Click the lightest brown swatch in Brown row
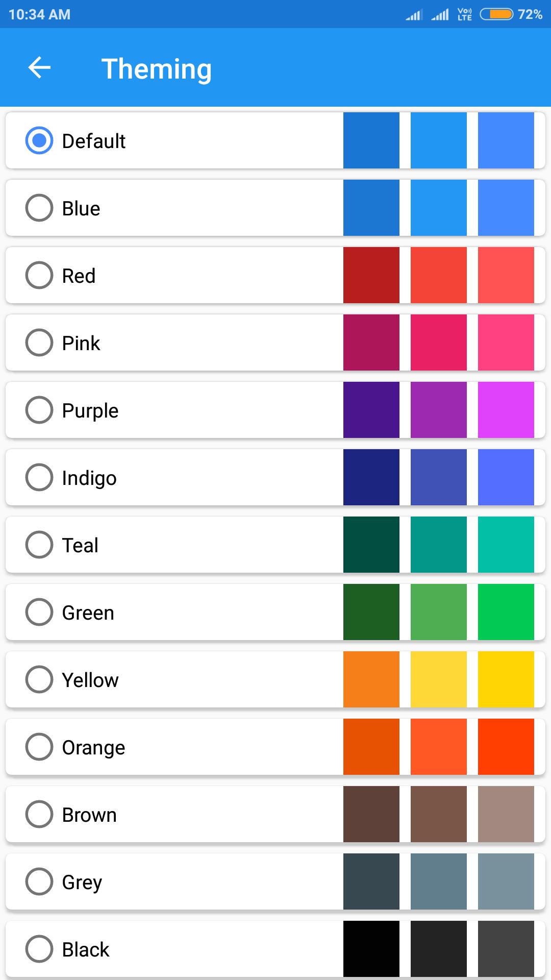The height and width of the screenshot is (980, 551). [x=506, y=814]
